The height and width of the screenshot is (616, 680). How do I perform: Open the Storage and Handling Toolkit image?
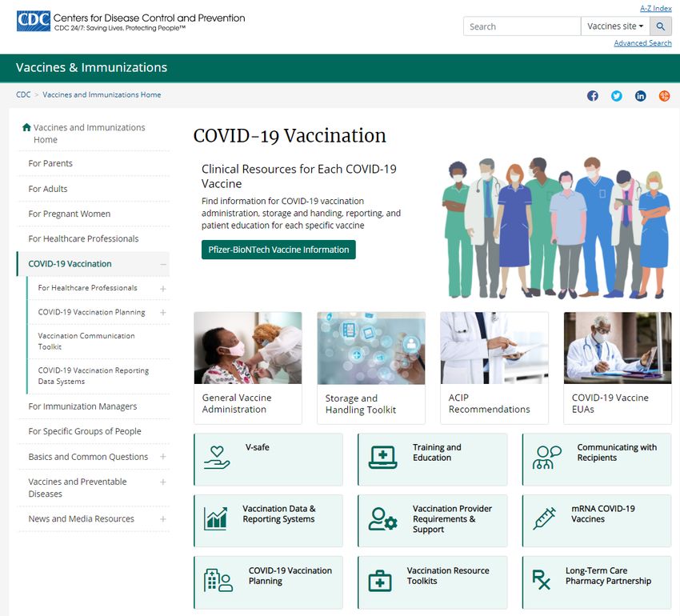coord(370,348)
